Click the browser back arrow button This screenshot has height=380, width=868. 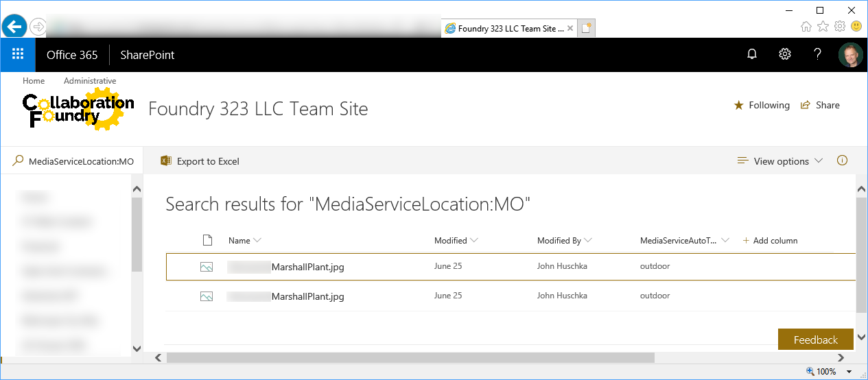click(14, 27)
